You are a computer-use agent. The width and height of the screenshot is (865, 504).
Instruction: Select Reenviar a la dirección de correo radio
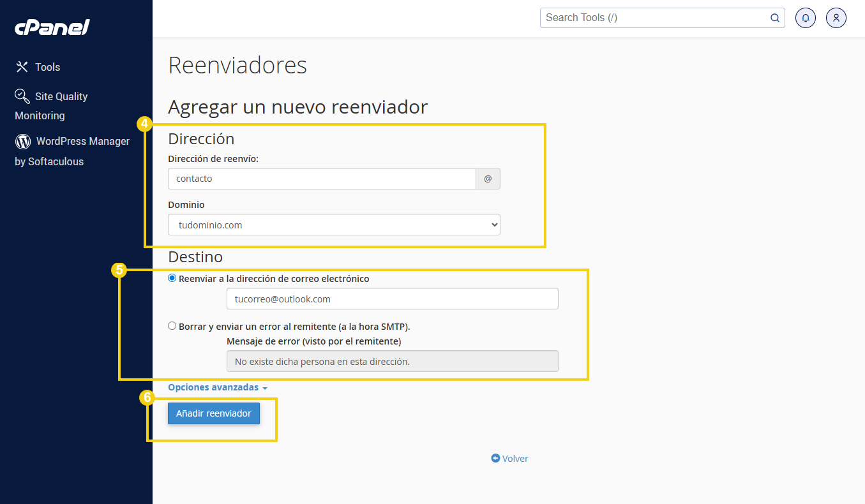coord(172,278)
